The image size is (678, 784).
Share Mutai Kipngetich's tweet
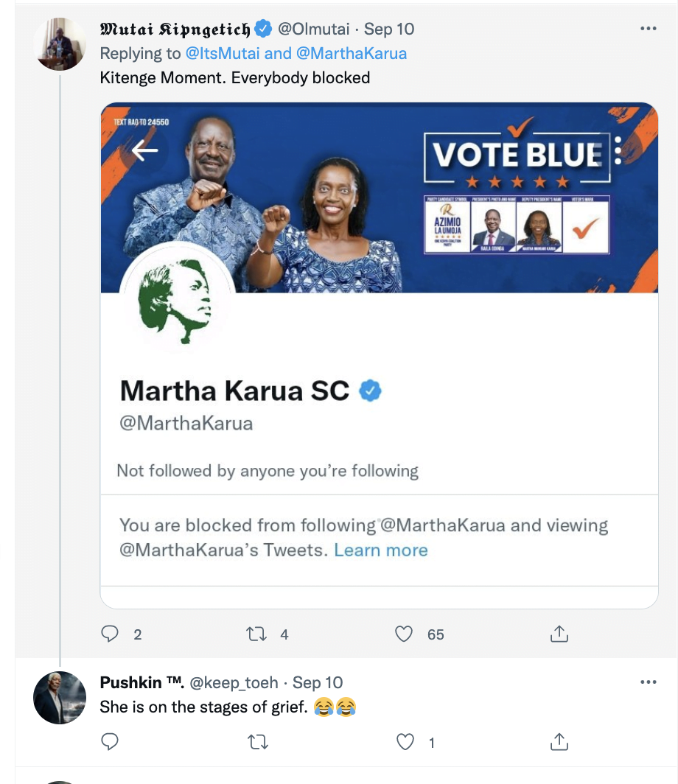(x=559, y=634)
